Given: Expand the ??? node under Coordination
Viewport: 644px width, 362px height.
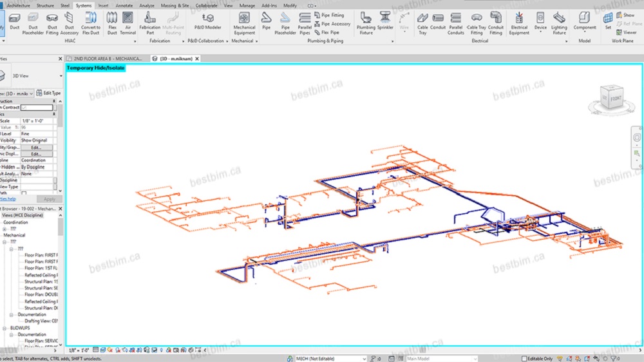Looking at the screenshot, I should tap(5, 229).
